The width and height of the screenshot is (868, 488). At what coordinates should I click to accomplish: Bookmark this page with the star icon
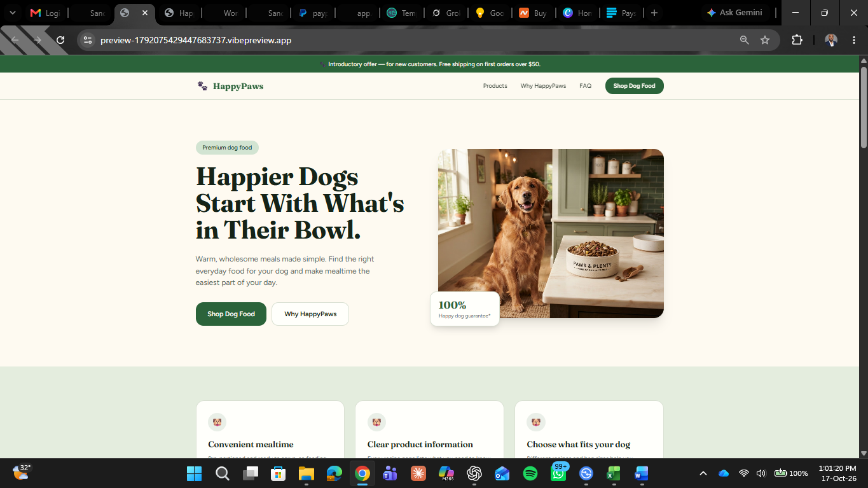765,40
